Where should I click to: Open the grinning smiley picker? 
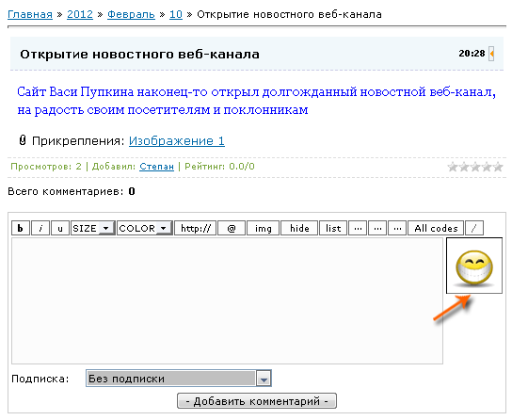(474, 266)
